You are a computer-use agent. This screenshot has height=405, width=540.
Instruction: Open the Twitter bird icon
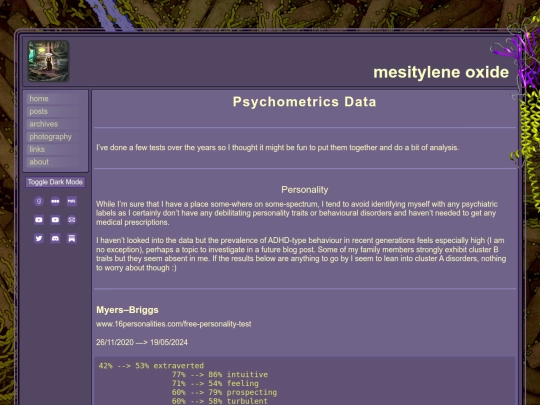coord(39,238)
